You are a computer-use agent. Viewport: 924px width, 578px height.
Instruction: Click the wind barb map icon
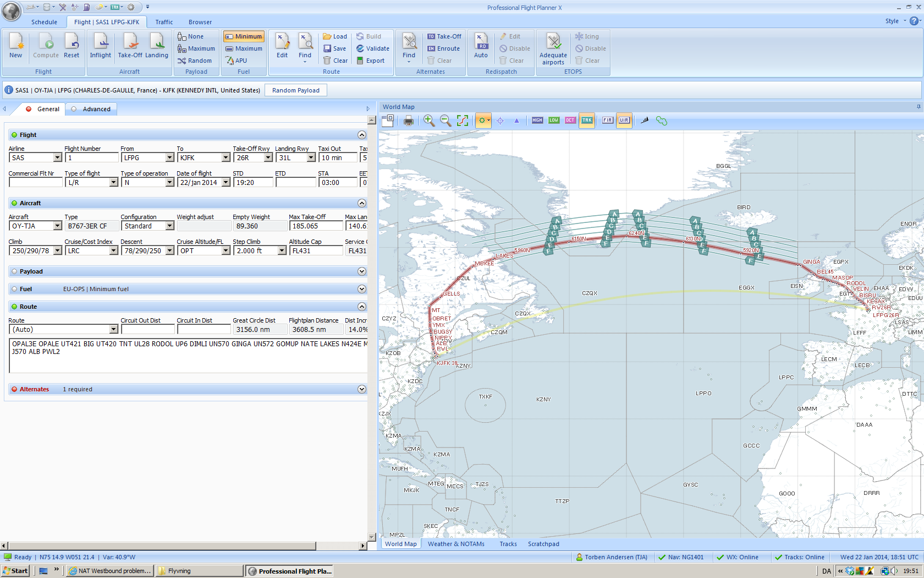coord(645,121)
